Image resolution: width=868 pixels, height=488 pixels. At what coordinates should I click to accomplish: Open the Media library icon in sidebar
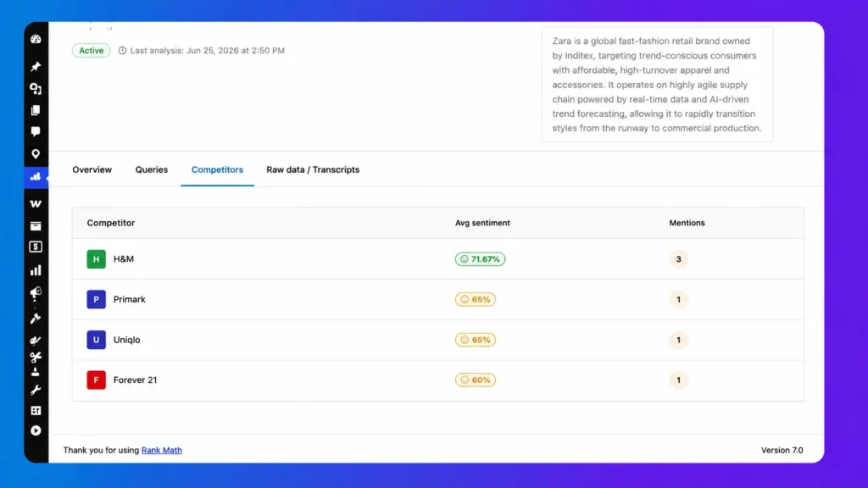point(36,88)
